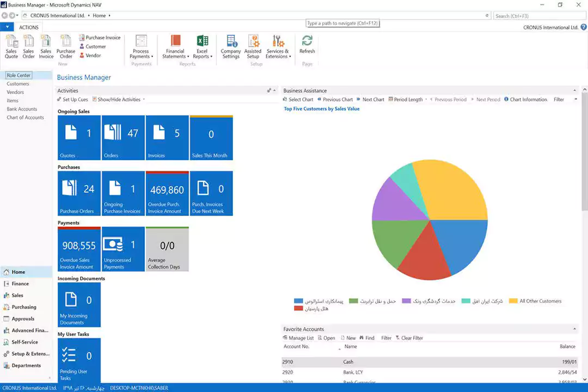Open Vendors in navigation pane

click(15, 92)
